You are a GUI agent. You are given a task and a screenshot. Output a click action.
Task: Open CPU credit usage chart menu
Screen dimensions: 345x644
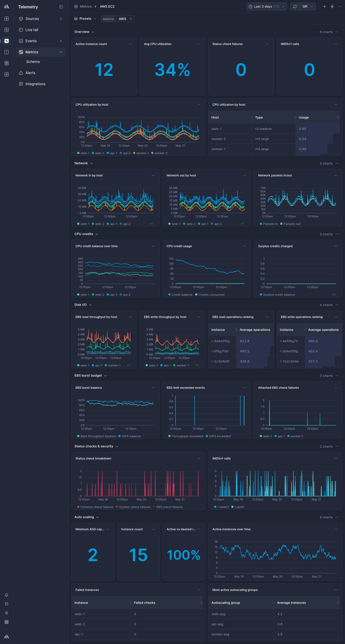tap(244, 246)
